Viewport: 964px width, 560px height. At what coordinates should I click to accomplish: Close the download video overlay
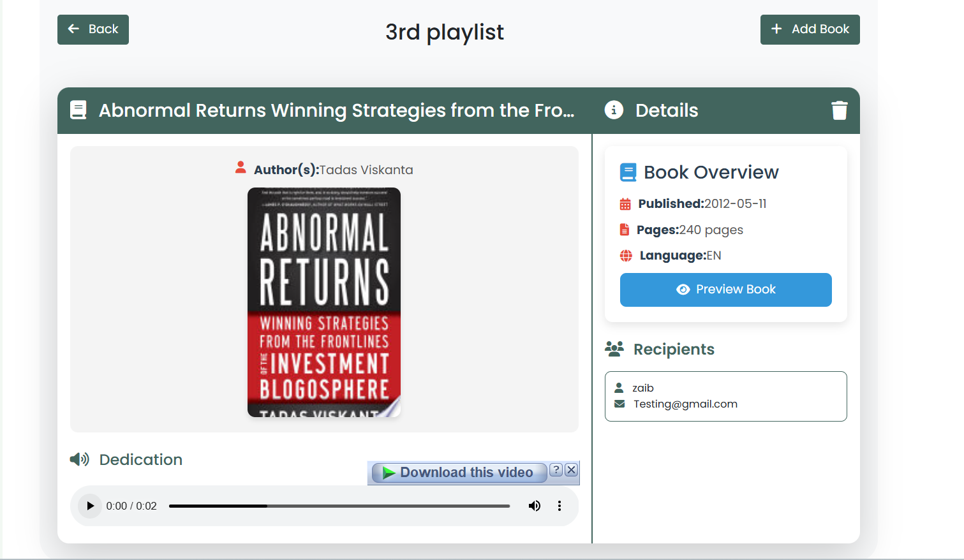572,470
